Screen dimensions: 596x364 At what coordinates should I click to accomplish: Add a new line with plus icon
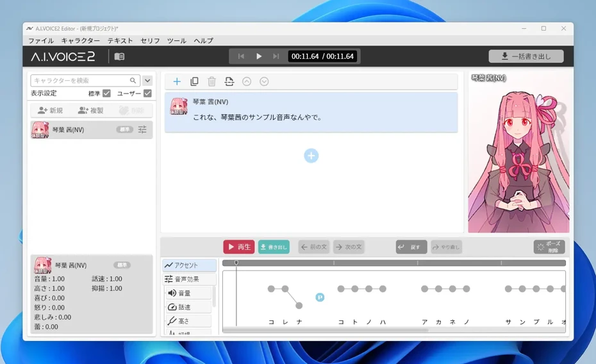(177, 81)
